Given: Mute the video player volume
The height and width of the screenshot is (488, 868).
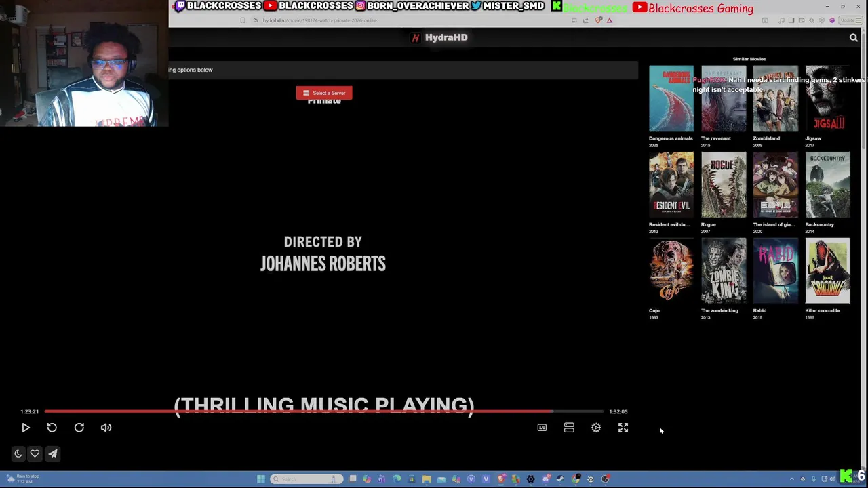Looking at the screenshot, I should coord(106,428).
